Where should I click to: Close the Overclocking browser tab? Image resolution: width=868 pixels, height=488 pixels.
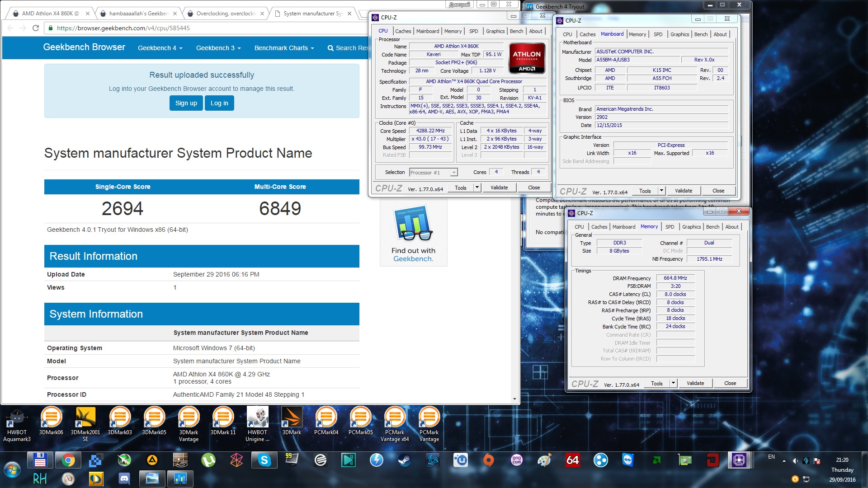click(x=262, y=14)
